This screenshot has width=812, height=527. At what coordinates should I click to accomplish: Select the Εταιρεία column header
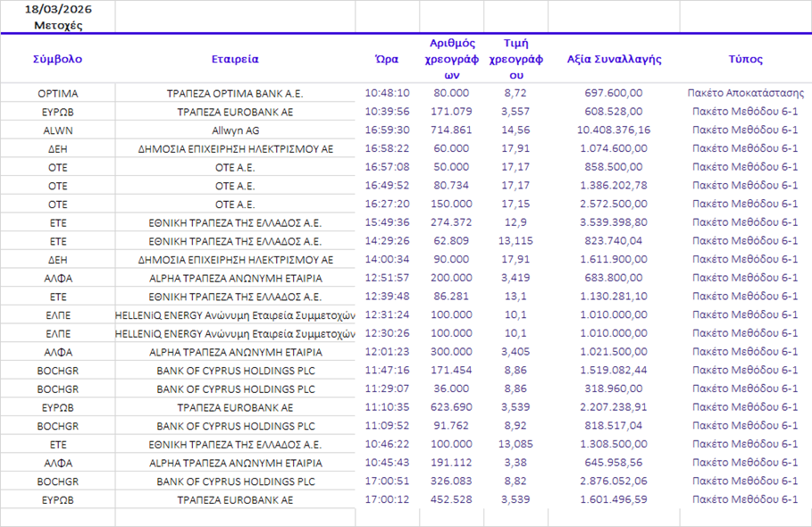coord(235,59)
